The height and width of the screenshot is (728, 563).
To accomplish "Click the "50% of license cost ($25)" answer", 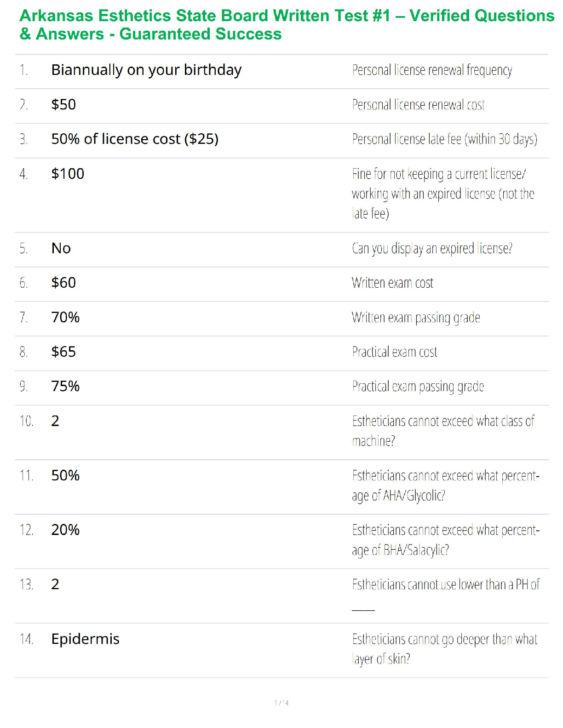I will tap(135, 139).
